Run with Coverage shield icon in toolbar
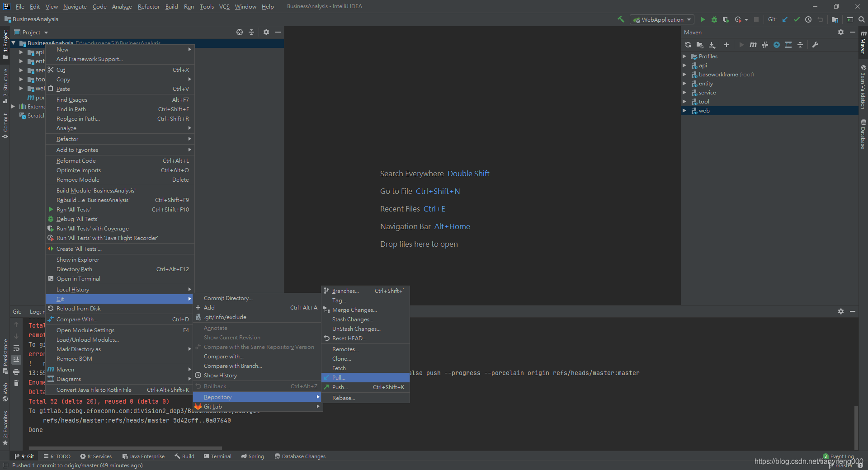Viewport: 868px width, 470px height. (x=726, y=19)
